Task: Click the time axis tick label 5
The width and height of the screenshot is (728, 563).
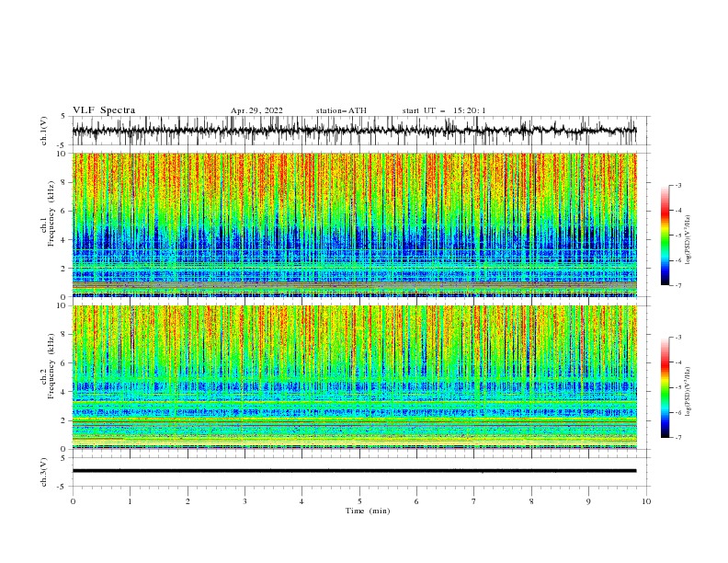Action: (359, 501)
